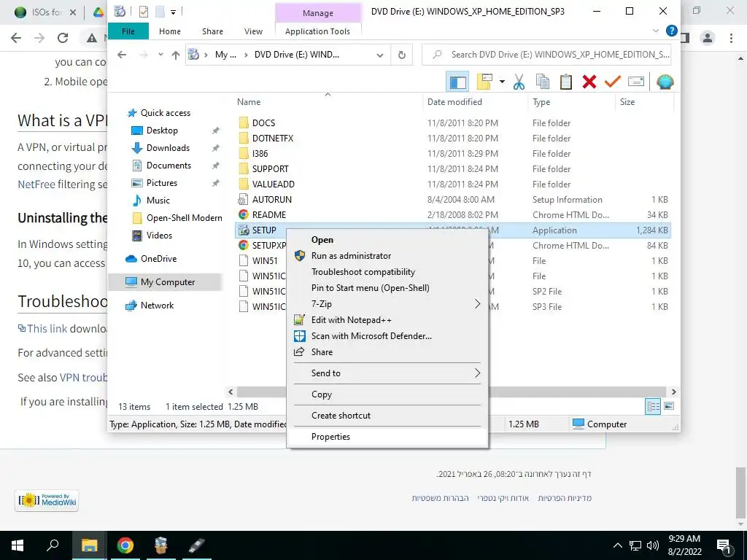Click the New folder quick access icon
Screen dimensions: 747x560
pos(160,12)
